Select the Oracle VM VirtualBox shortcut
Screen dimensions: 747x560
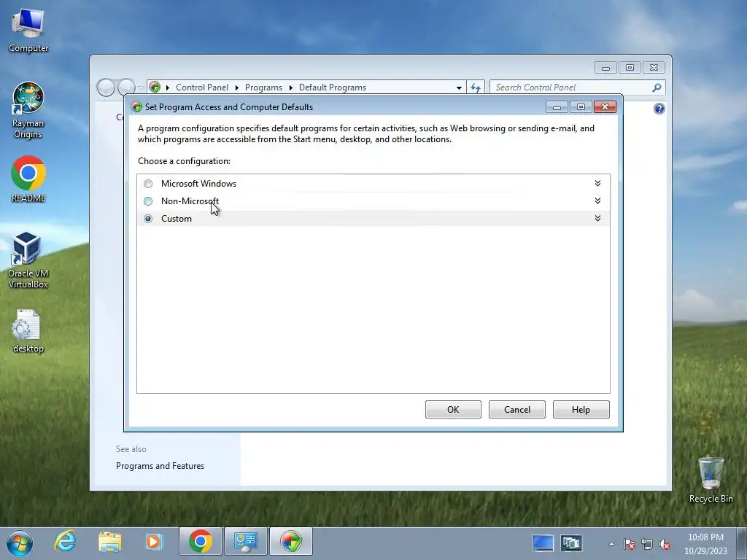(28, 260)
